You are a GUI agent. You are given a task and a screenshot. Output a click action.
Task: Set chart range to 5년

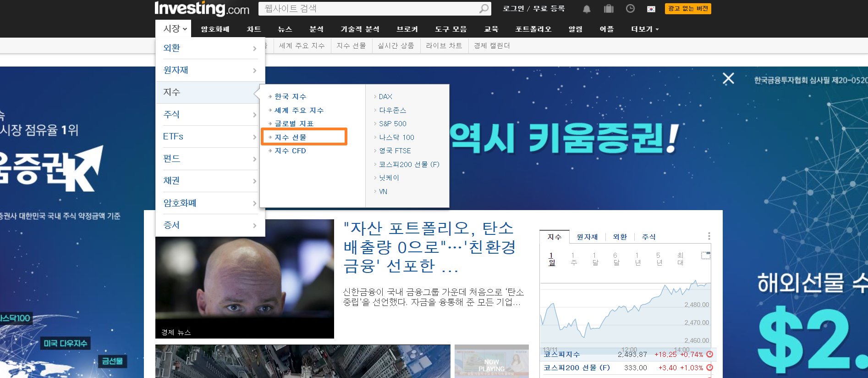pos(659,259)
